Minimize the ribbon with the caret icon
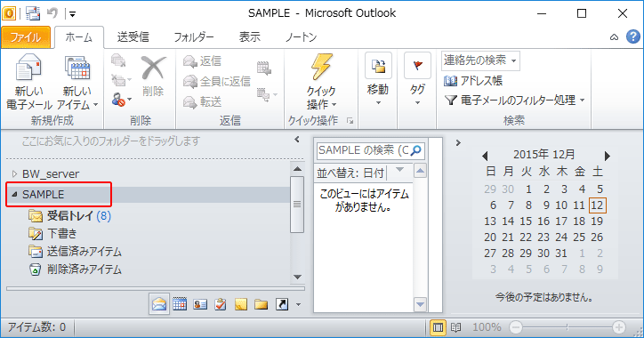This screenshot has width=644, height=338. tap(614, 37)
